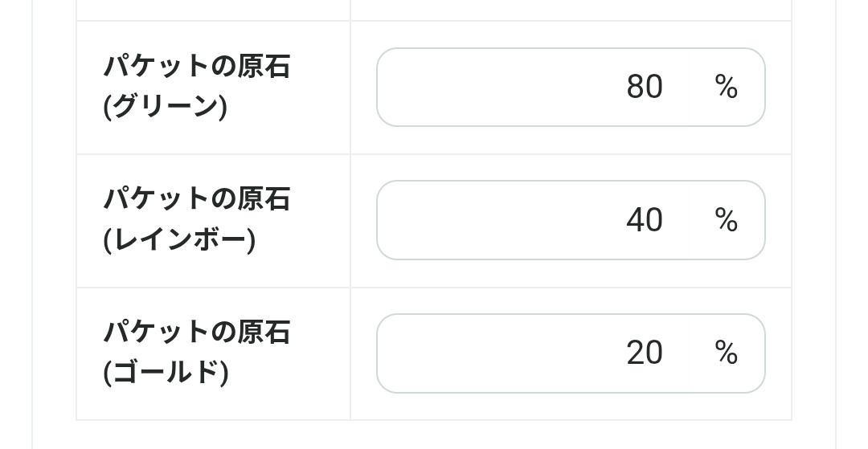Click the partially visible value cell at top
This screenshot has height=449, width=868.
point(571,10)
